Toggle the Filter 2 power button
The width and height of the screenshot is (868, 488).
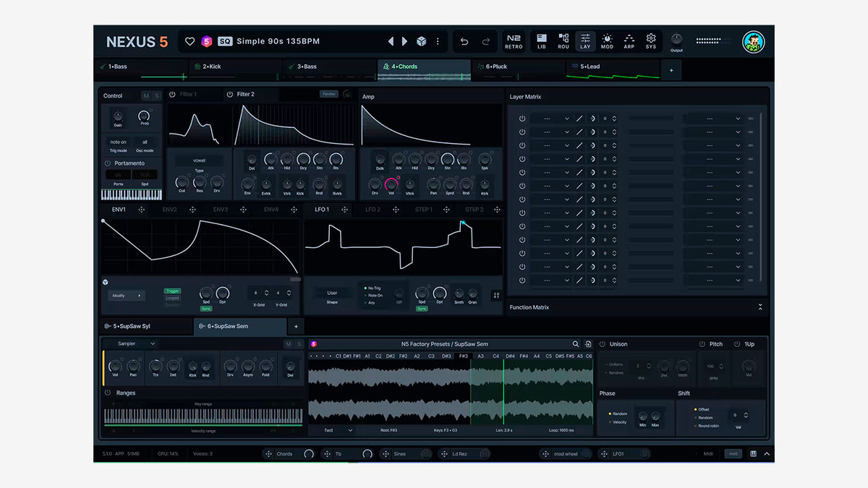230,95
